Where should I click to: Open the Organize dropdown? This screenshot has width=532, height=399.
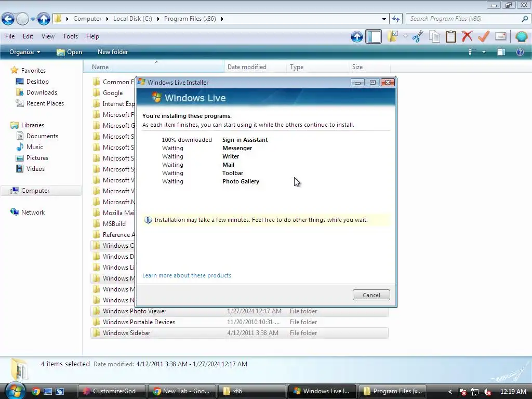(x=25, y=52)
